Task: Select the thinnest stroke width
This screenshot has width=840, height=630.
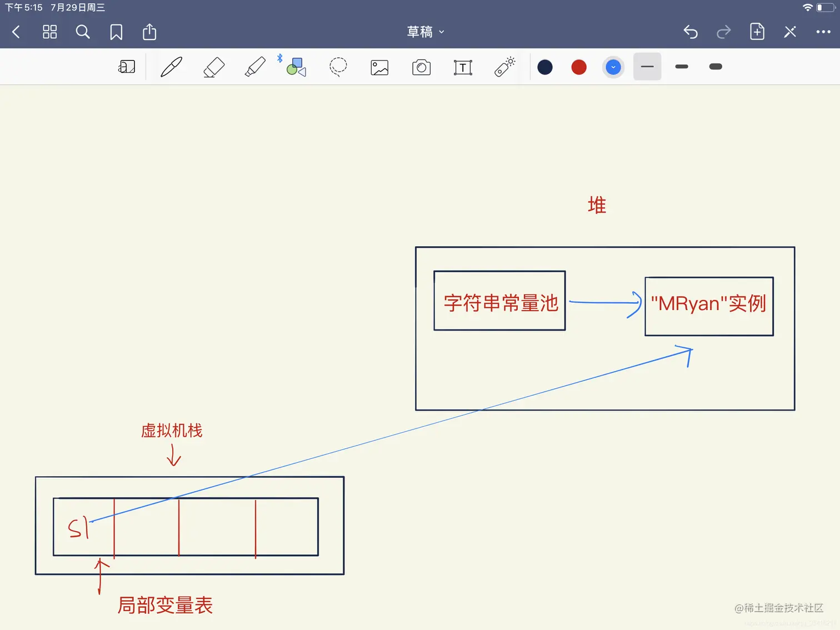Action: (647, 67)
